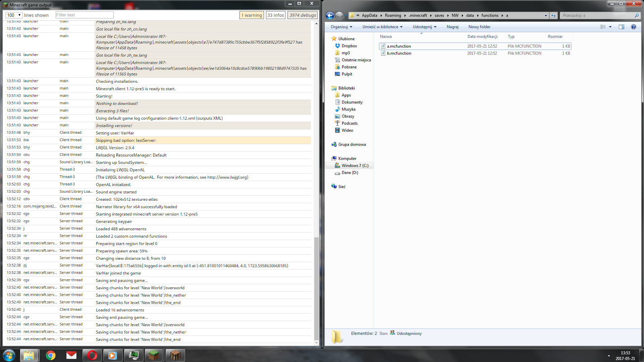Screen dimensions: 644x362
Task: Toggle the preview pane icon
Action: (621, 27)
